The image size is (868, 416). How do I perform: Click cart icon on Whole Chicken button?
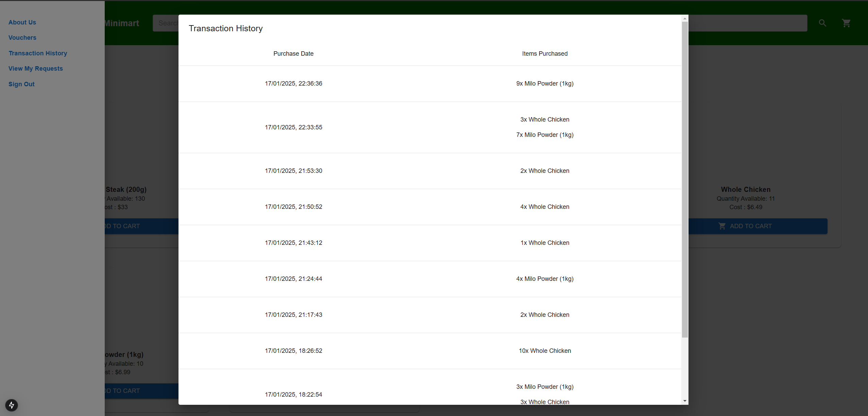point(722,226)
